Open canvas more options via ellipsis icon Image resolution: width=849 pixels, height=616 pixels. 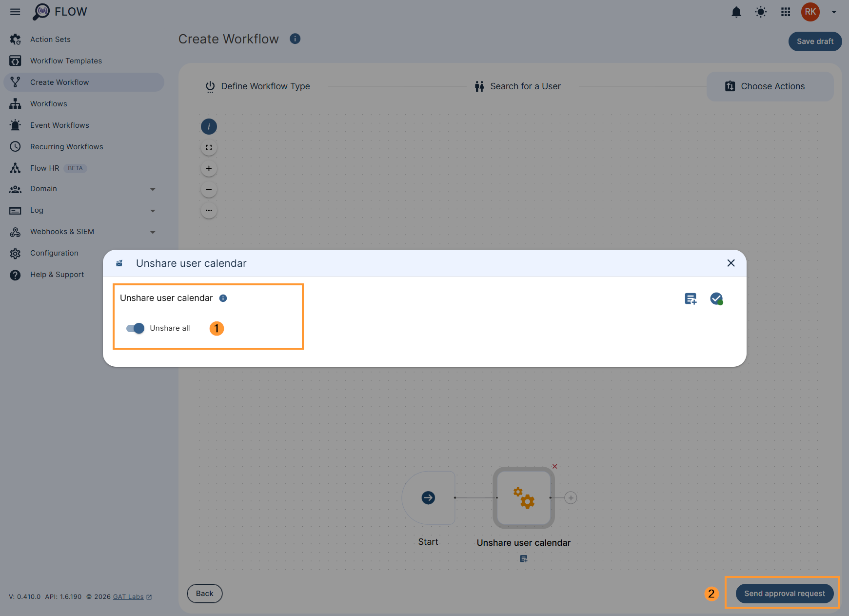pos(209,210)
